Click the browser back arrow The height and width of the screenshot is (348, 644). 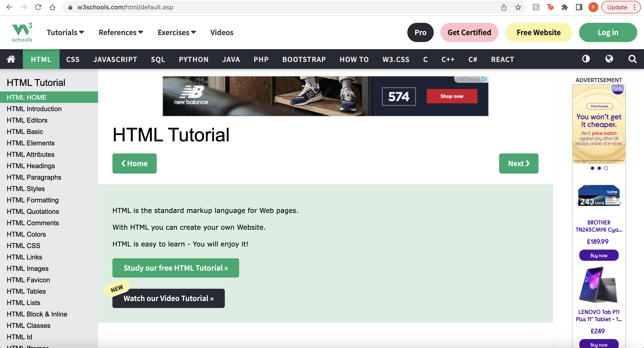pyautogui.click(x=9, y=7)
